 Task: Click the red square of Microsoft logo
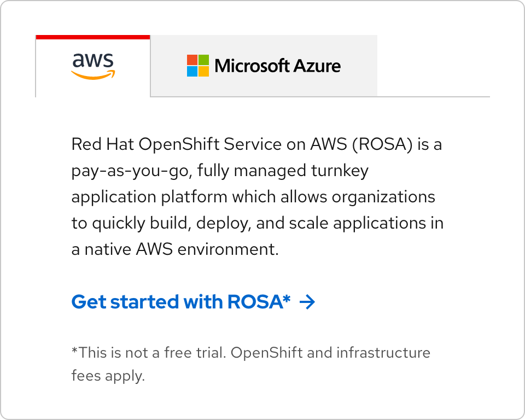tap(192, 60)
